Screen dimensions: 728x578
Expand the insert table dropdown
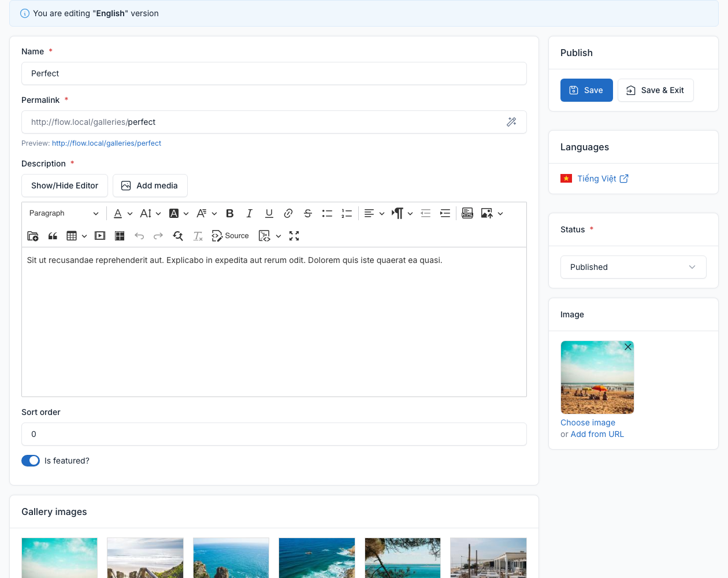77,236
